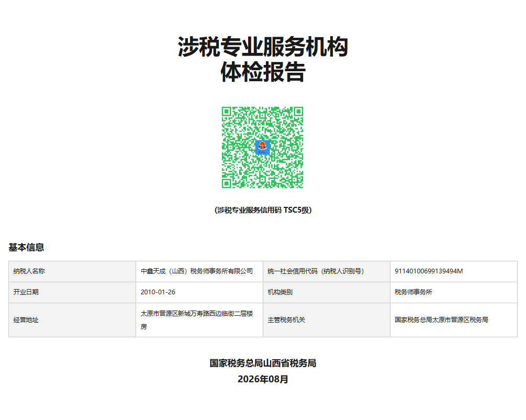Select the report date 2026年08月
Viewport: 526px width, 420px height.
click(263, 379)
